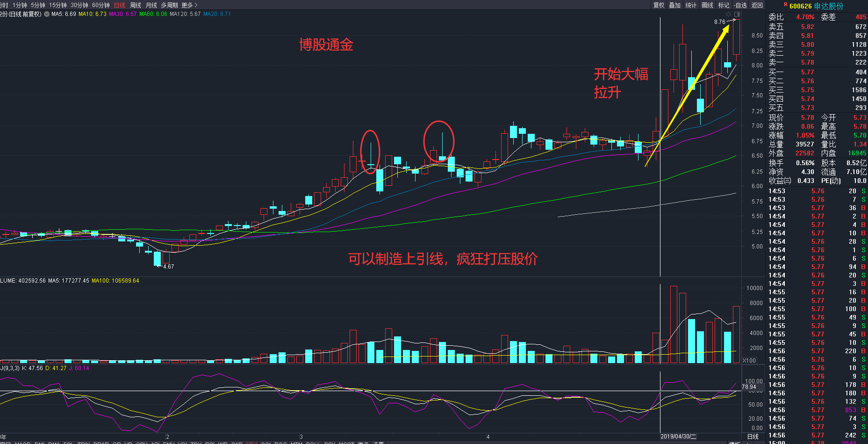Switch to the 60分钟 chart

pyautogui.click(x=101, y=5)
